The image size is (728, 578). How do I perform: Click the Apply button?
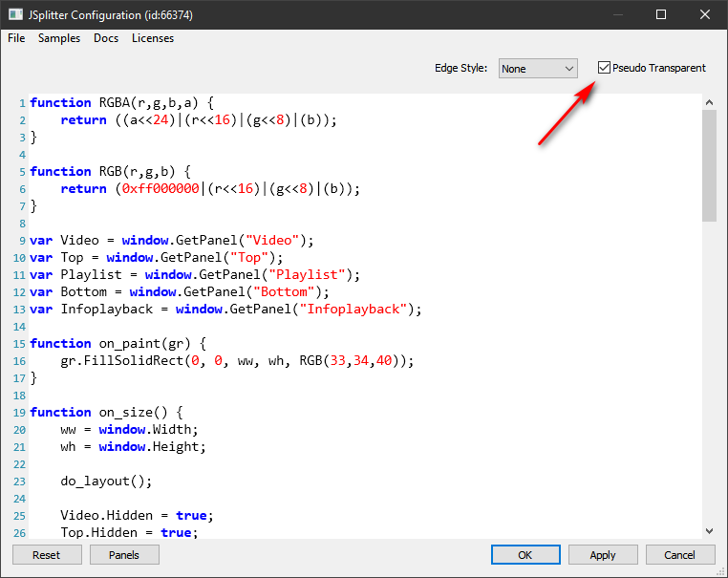(x=603, y=555)
